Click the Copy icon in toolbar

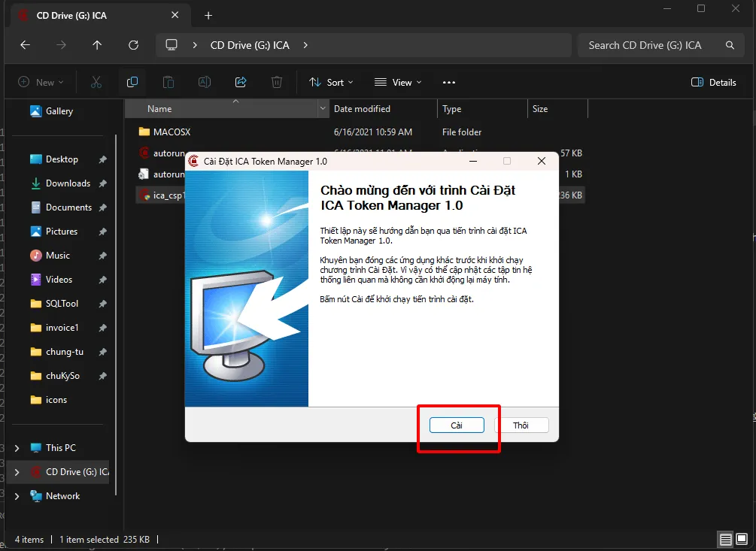click(x=132, y=83)
